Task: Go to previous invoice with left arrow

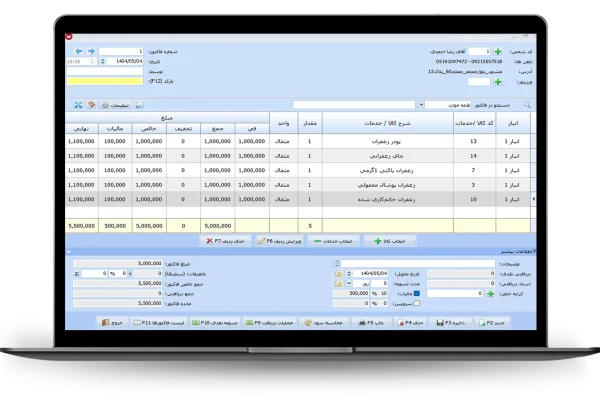Action: point(78,51)
